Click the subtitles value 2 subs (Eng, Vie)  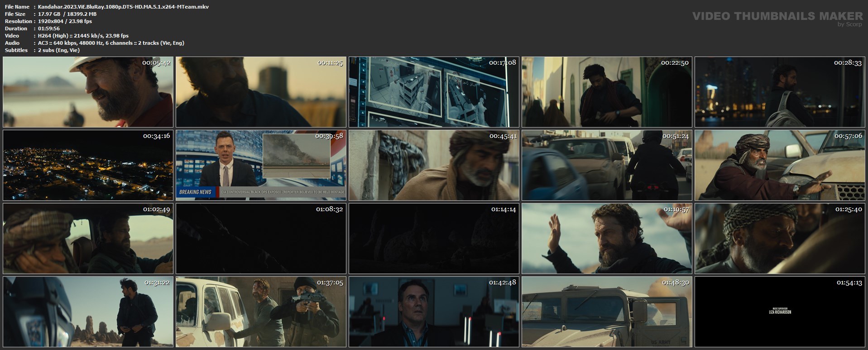59,50
